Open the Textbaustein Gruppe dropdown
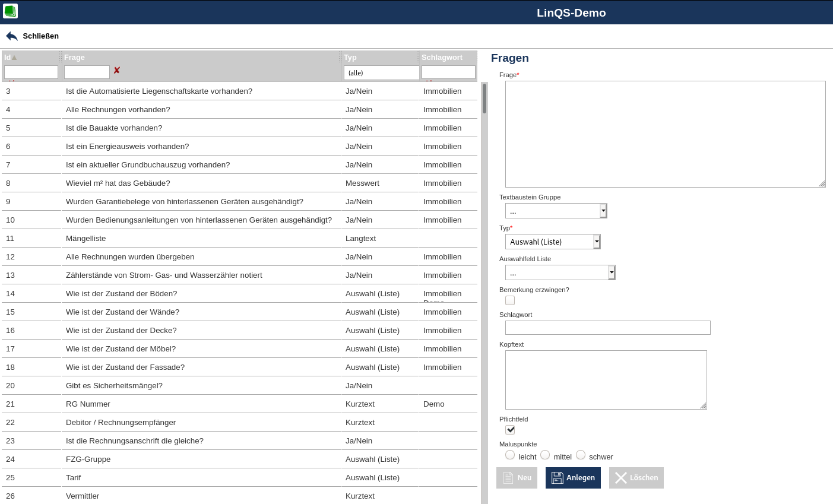The image size is (833, 504). pyautogui.click(x=603, y=211)
